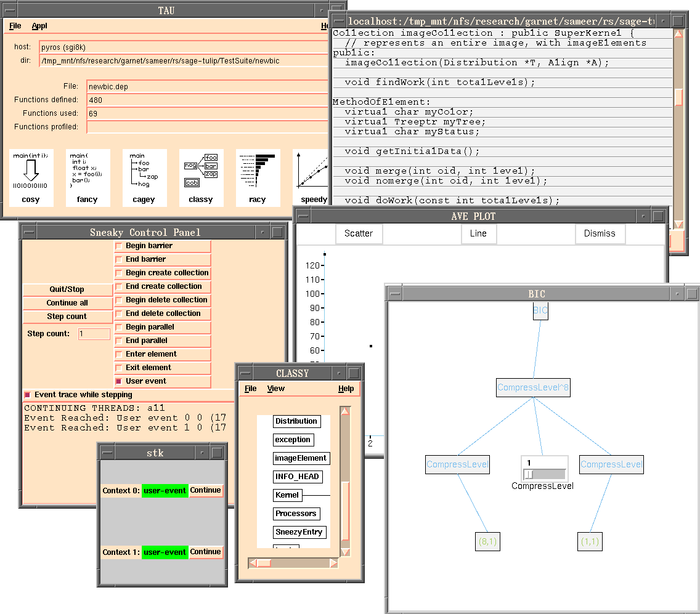The height and width of the screenshot is (614, 700).
Task: Open the racy profile icon
Action: [x=258, y=177]
